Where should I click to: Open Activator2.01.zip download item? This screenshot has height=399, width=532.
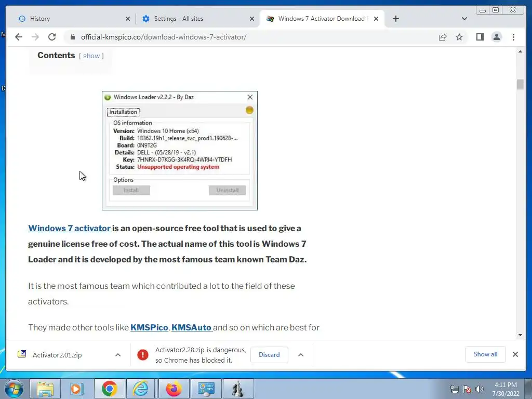[57, 355]
